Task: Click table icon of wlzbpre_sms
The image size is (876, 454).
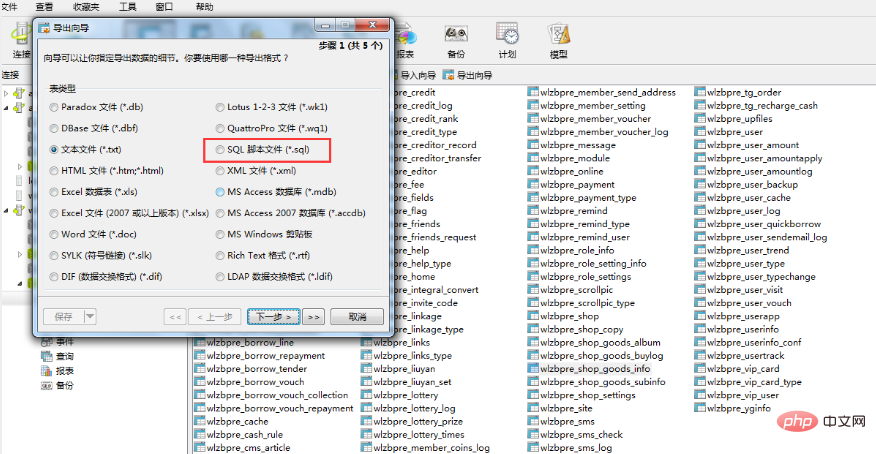Action: [533, 422]
